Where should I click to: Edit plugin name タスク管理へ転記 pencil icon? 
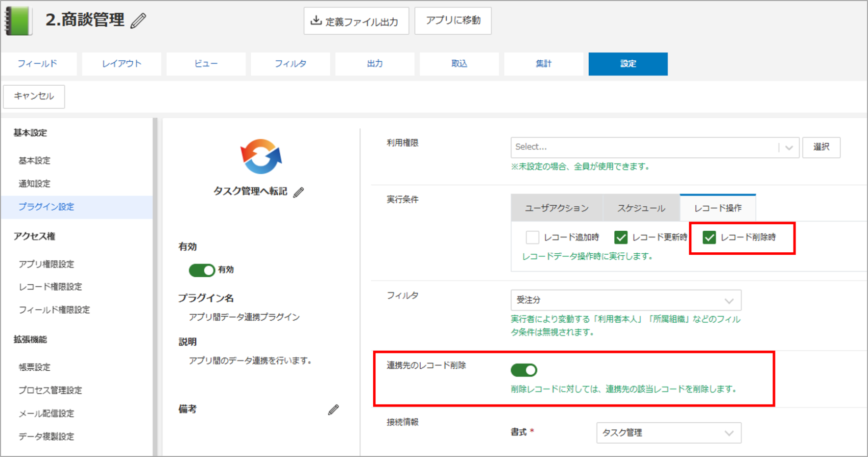click(x=299, y=192)
